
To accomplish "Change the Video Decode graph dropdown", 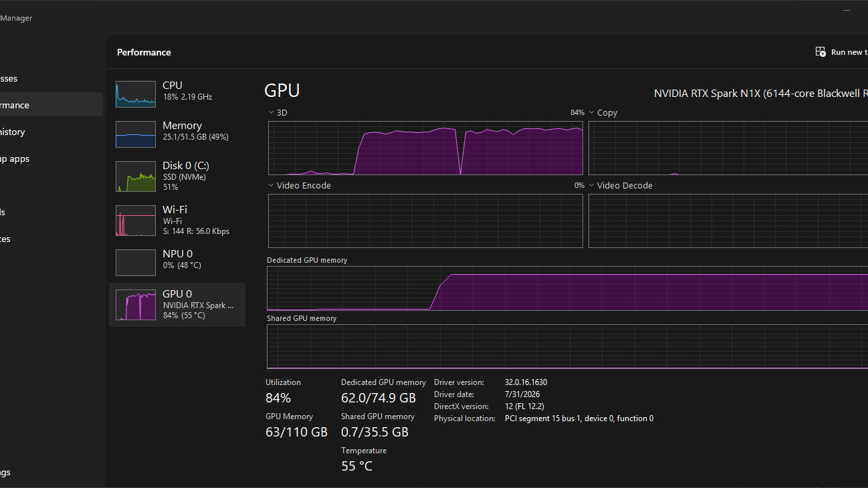I will [620, 186].
